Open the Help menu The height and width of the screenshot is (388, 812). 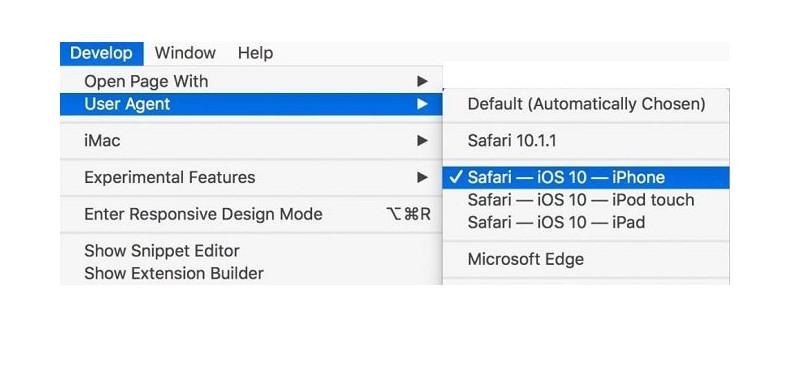pos(255,53)
